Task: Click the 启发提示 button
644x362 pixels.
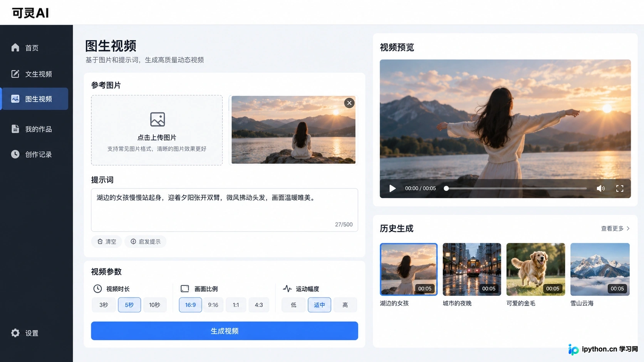Action: [145, 242]
